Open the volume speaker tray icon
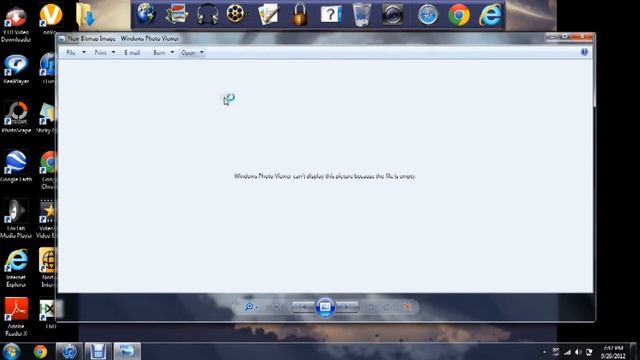The image size is (640, 360). (578, 352)
